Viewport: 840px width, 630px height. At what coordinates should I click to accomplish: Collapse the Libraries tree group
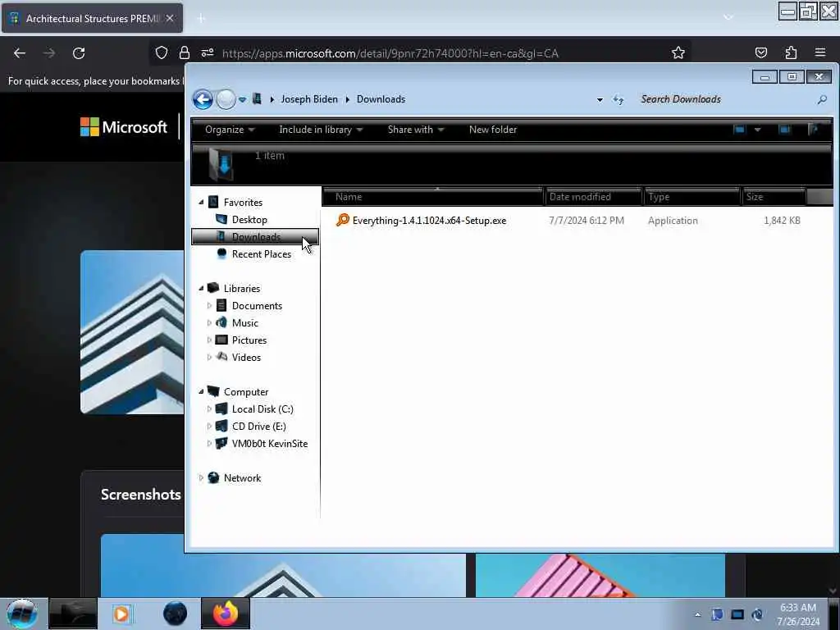tap(202, 288)
